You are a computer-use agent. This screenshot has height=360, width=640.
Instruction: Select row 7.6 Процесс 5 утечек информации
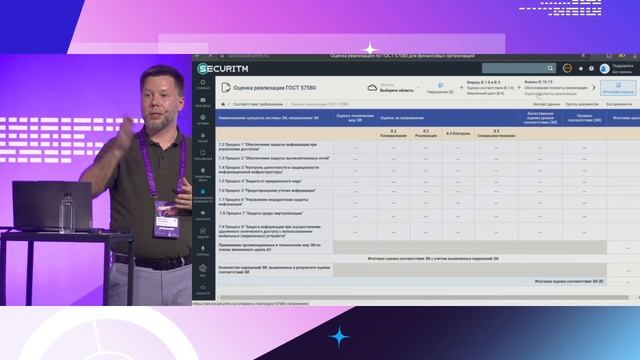click(427, 191)
